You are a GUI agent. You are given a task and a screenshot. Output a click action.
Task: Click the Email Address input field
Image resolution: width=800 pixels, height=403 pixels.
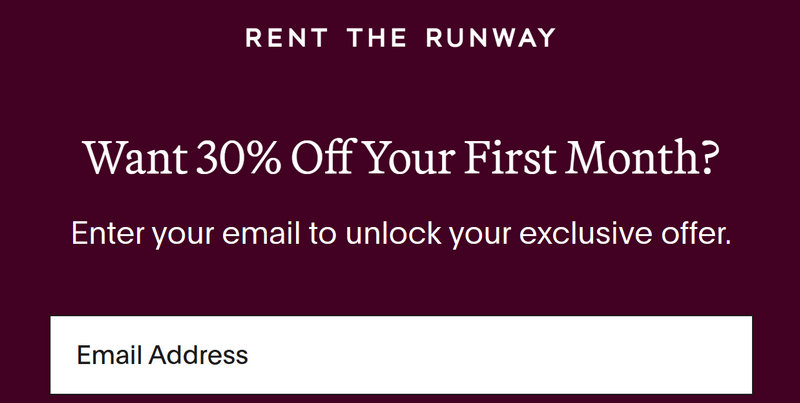pyautogui.click(x=400, y=355)
